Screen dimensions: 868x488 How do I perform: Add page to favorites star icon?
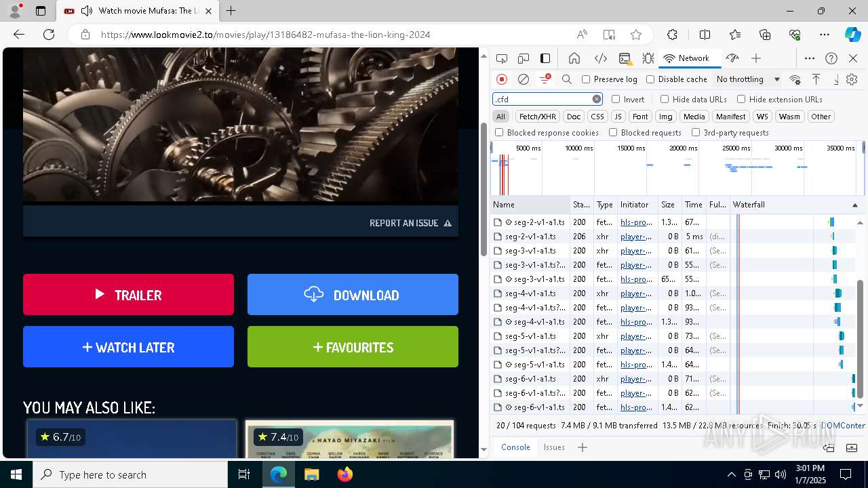(x=636, y=35)
